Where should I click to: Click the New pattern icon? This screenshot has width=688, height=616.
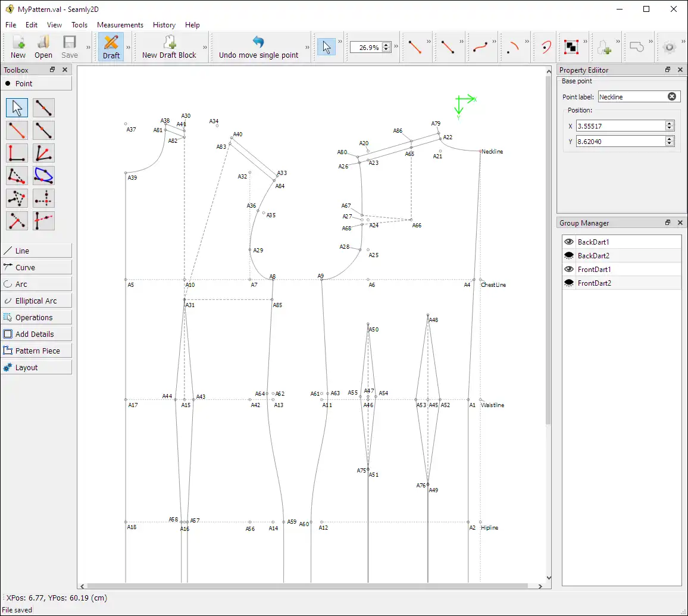(18, 46)
